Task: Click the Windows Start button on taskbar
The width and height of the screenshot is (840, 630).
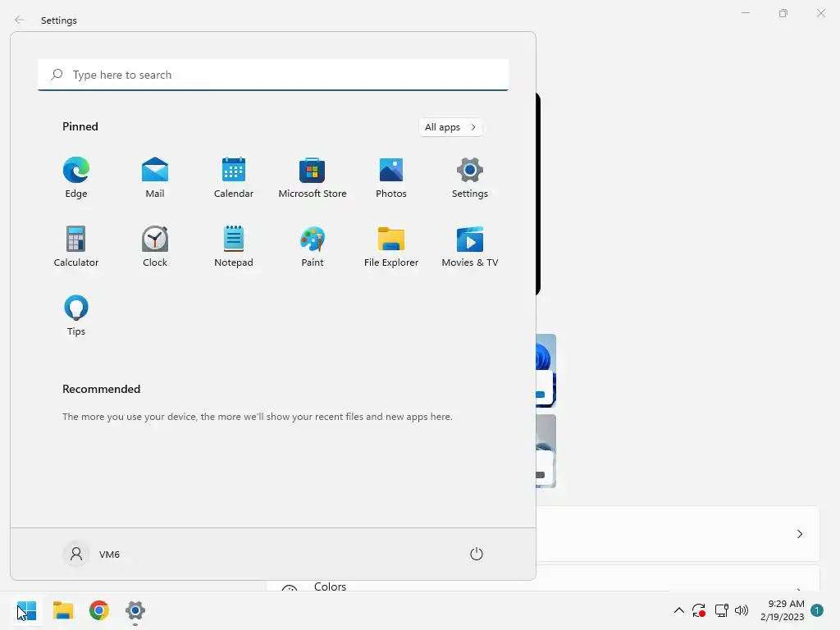Action: point(27,610)
